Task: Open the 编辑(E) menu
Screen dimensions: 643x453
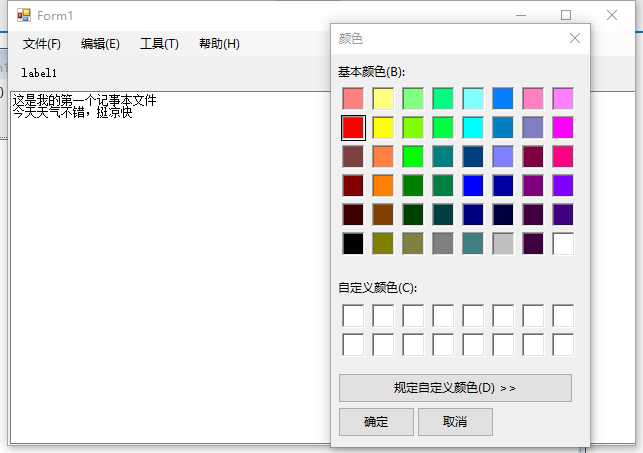Action: [x=100, y=43]
